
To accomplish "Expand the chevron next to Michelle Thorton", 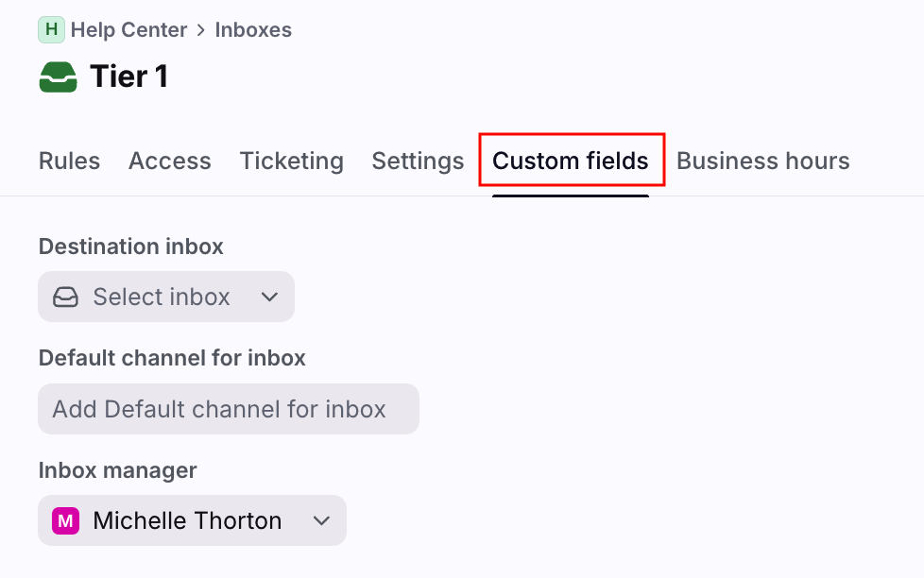I will click(x=321, y=520).
